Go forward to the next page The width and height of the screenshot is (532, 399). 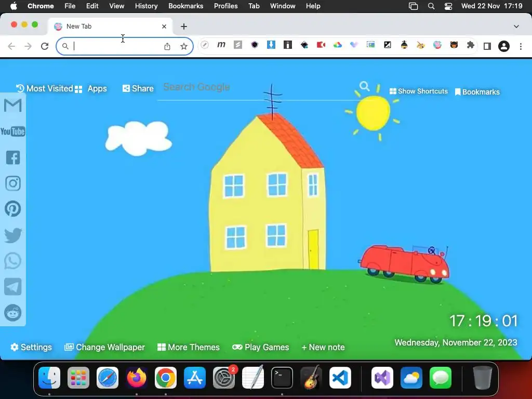tap(28, 46)
